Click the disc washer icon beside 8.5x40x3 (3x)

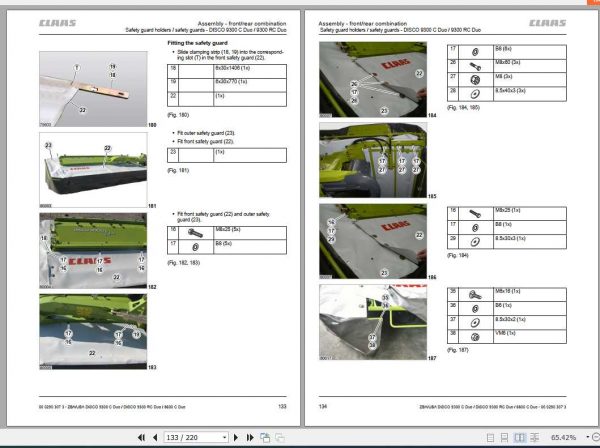pyautogui.click(x=475, y=94)
